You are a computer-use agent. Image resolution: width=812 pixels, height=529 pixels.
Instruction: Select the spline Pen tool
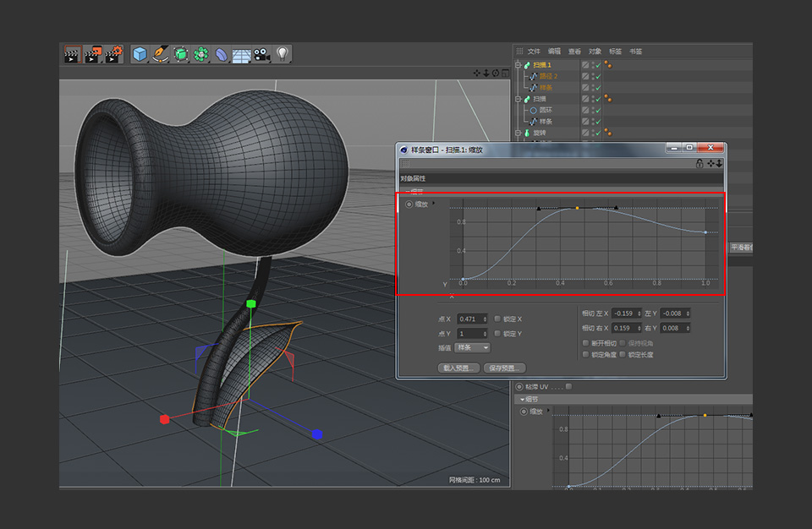click(160, 54)
